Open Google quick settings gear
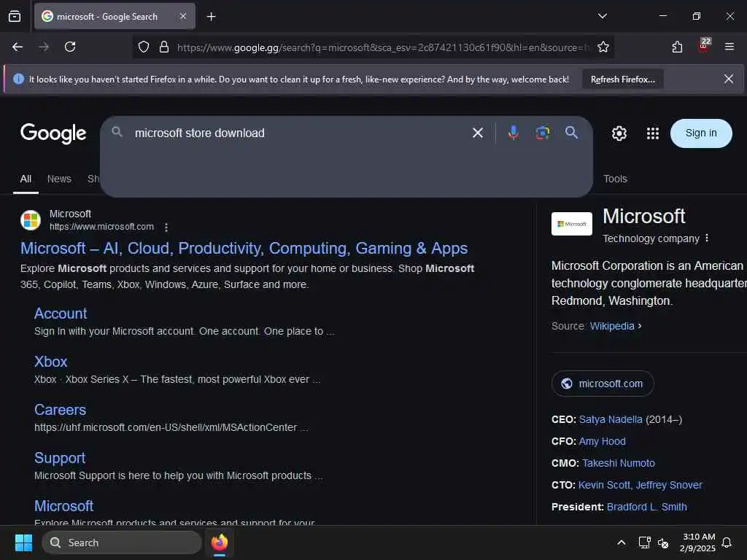Screen dimensions: 747x560 tap(619, 133)
